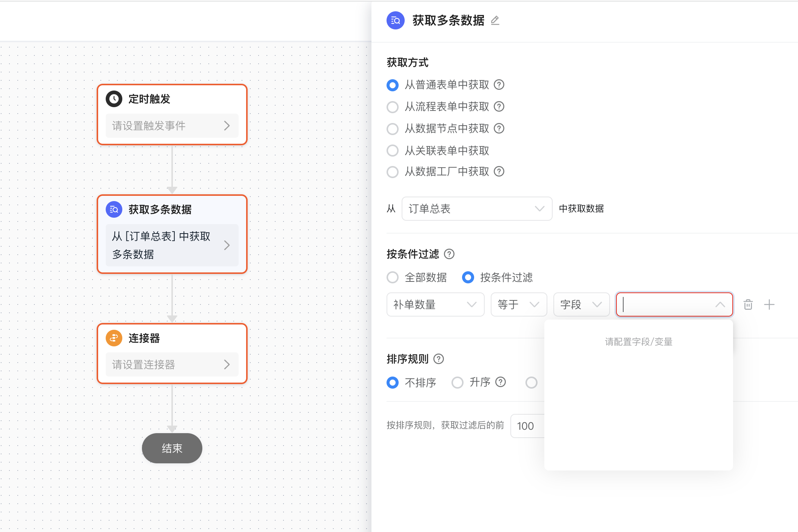The height and width of the screenshot is (532, 798).
Task: Open the 字段 value type dropdown
Action: point(581,304)
